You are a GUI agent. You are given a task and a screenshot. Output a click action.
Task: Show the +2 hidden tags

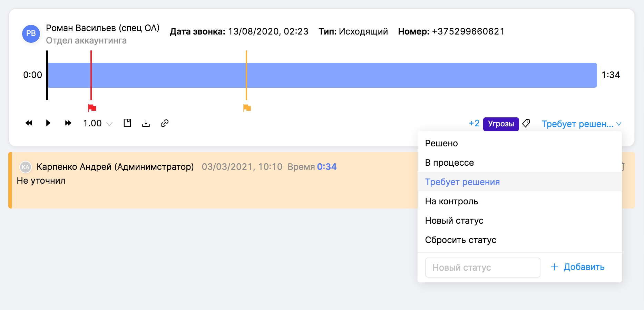(x=474, y=124)
